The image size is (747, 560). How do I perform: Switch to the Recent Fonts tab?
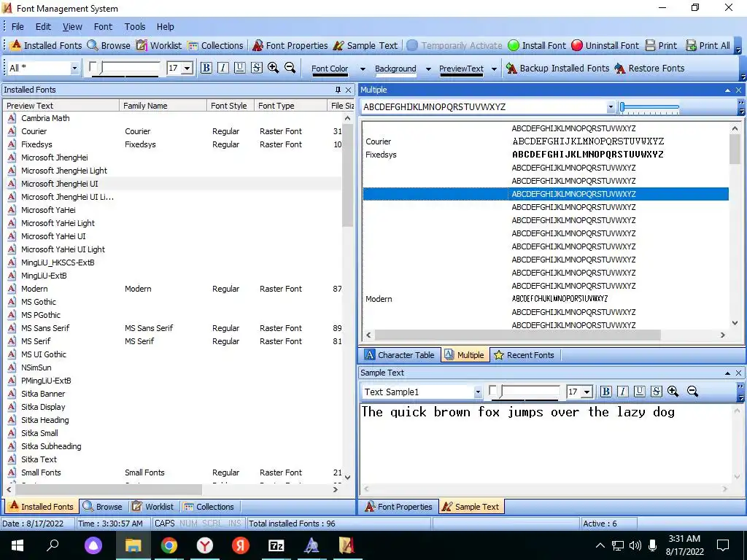[524, 355]
